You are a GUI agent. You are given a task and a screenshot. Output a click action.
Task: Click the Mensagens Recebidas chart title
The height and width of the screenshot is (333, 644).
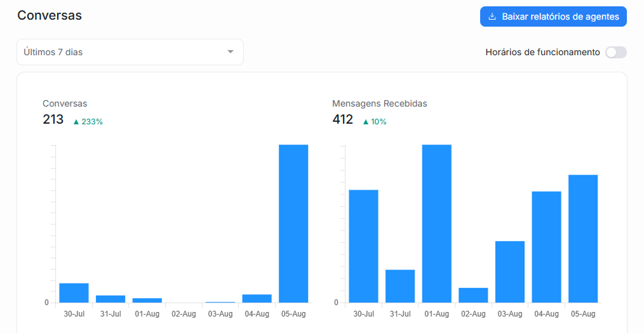tap(380, 104)
